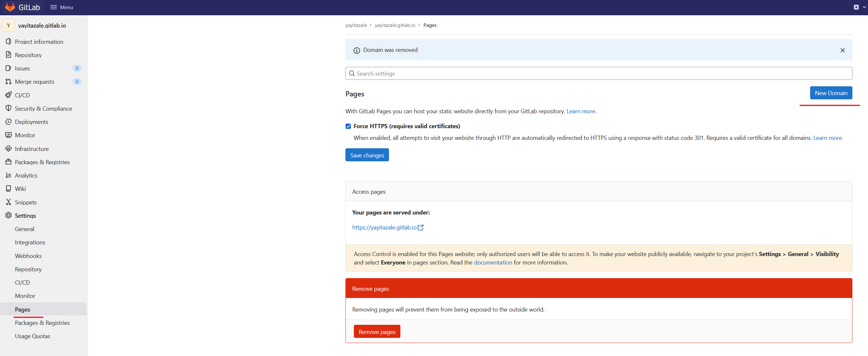868x356 pixels.
Task: Open Security & Compliance section
Action: (x=44, y=108)
